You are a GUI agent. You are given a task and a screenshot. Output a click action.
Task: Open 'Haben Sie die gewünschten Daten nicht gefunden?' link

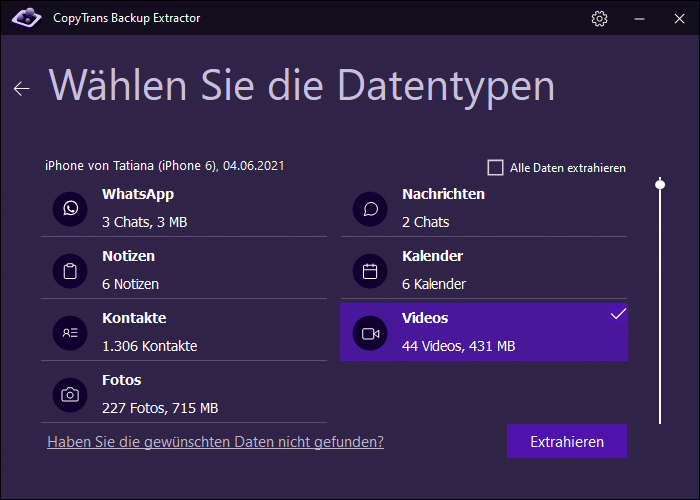(216, 442)
